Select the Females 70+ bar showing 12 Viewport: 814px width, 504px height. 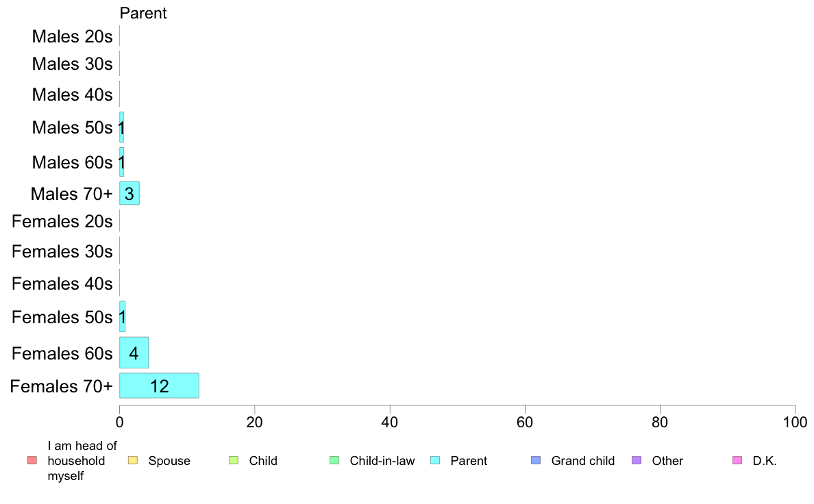point(160,386)
